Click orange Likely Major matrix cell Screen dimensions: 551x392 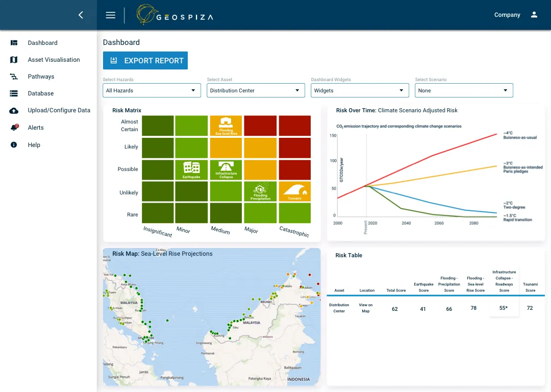tap(260, 148)
